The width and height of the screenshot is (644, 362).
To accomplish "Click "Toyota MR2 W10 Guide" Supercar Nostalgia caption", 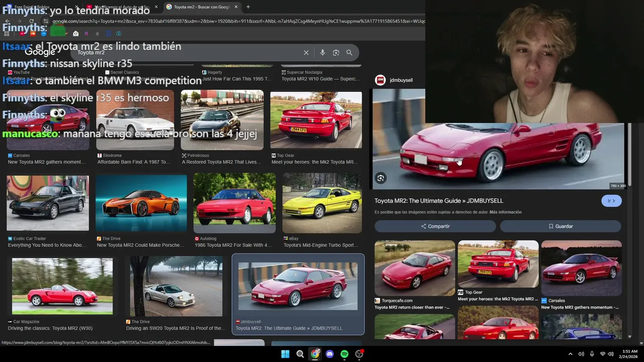I will tap(320, 79).
